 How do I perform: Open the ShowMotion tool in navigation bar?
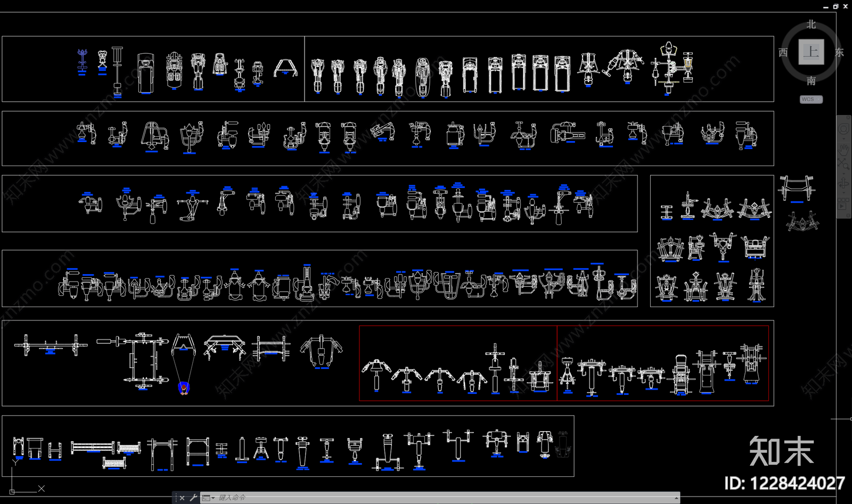[843, 203]
